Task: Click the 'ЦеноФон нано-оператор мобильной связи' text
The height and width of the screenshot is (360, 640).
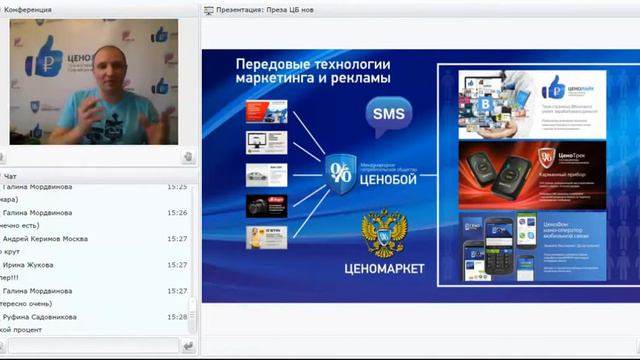Action: point(566,230)
